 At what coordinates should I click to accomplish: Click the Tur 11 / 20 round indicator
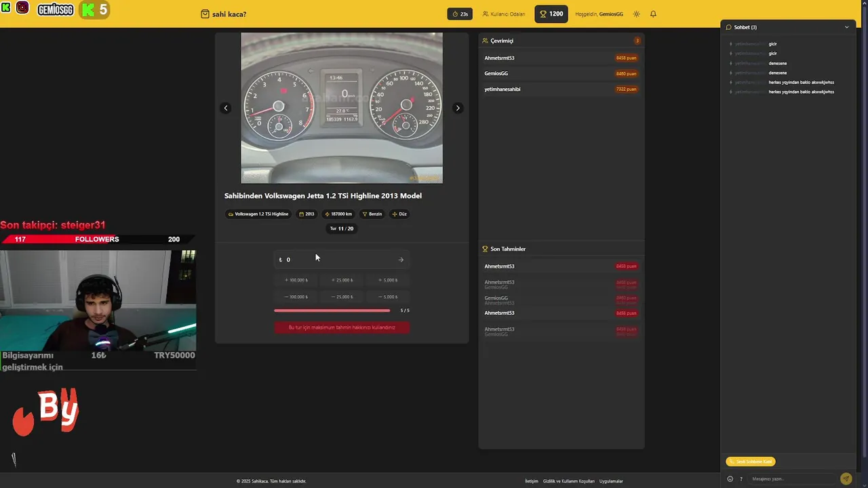point(342,229)
